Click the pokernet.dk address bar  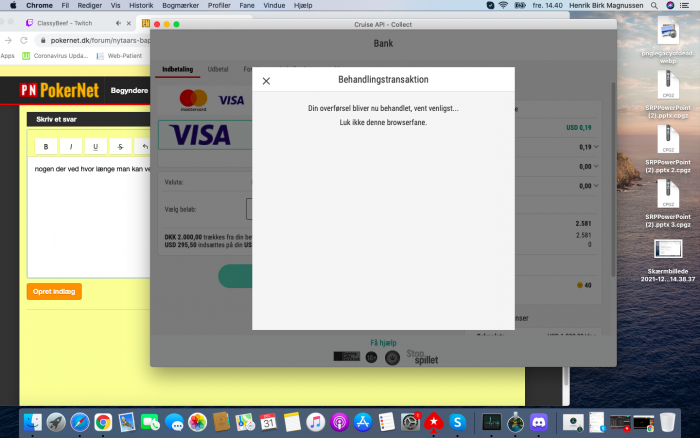click(x=100, y=40)
